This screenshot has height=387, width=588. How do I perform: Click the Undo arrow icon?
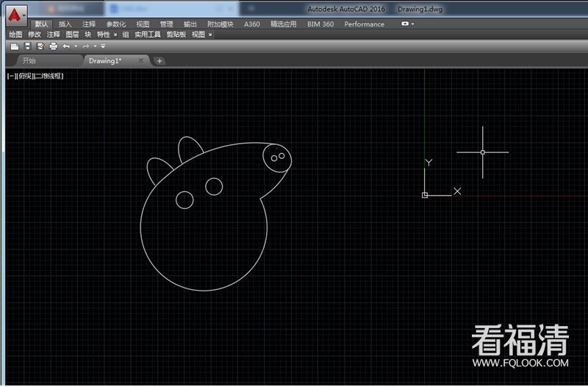click(66, 46)
